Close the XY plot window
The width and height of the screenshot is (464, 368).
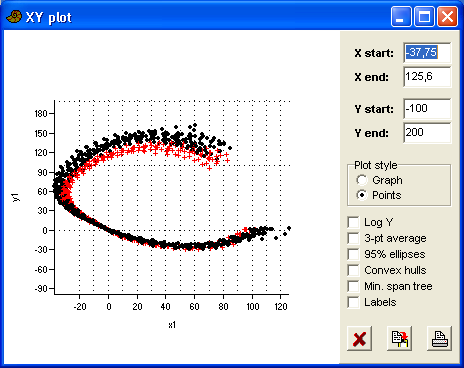pos(447,16)
